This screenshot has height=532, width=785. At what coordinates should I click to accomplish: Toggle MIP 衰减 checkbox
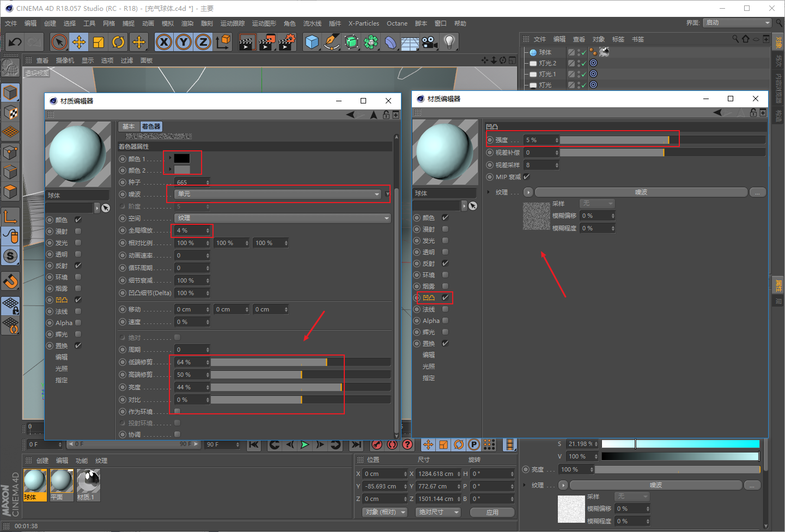[x=526, y=177]
